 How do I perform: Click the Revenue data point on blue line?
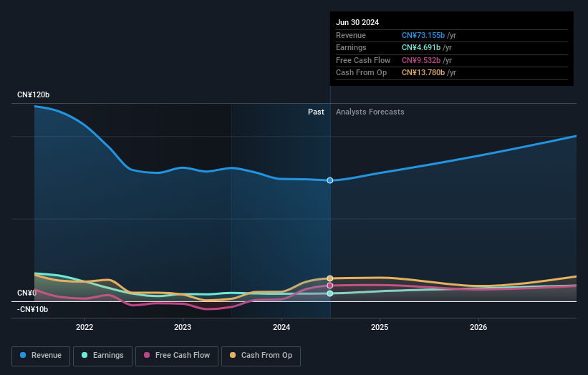[330, 180]
